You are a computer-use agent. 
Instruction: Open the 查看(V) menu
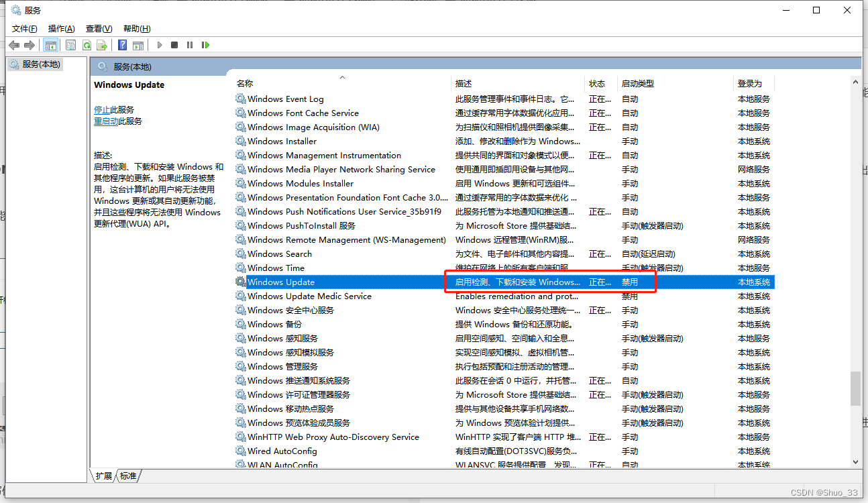[99, 28]
